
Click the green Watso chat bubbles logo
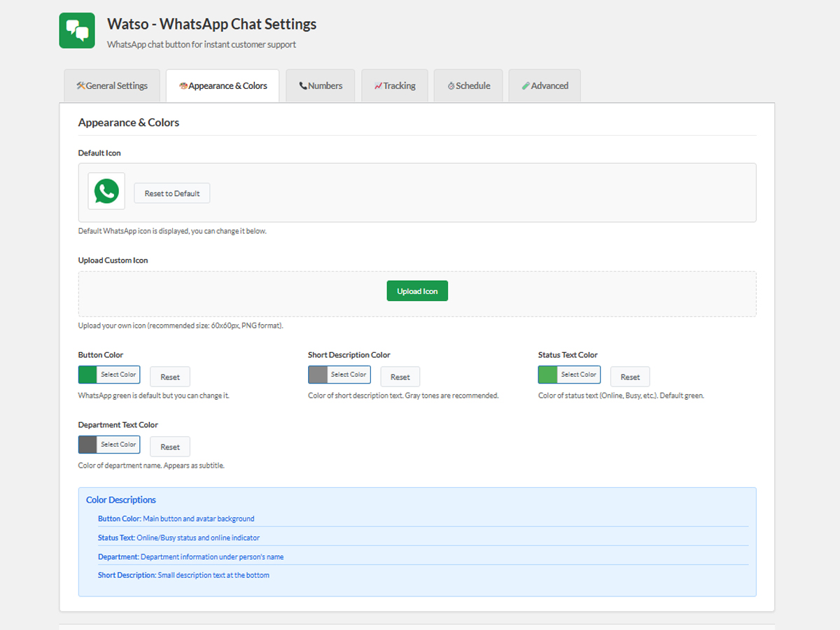(77, 31)
